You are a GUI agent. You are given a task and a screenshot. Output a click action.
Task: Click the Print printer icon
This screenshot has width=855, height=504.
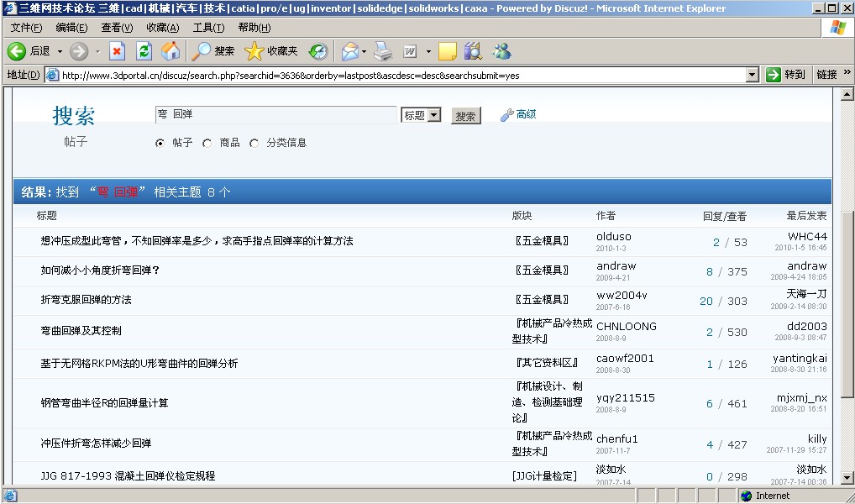[x=383, y=51]
